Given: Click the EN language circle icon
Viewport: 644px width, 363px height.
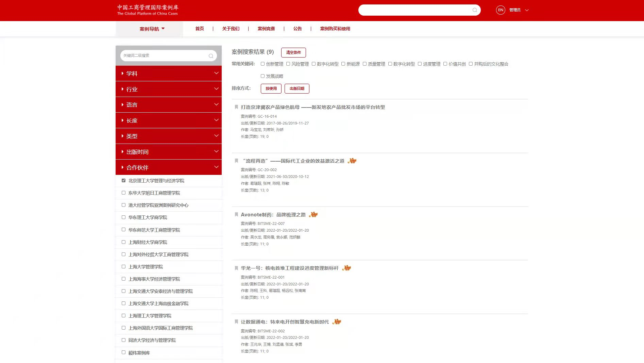Looking at the screenshot, I should tap(501, 10).
